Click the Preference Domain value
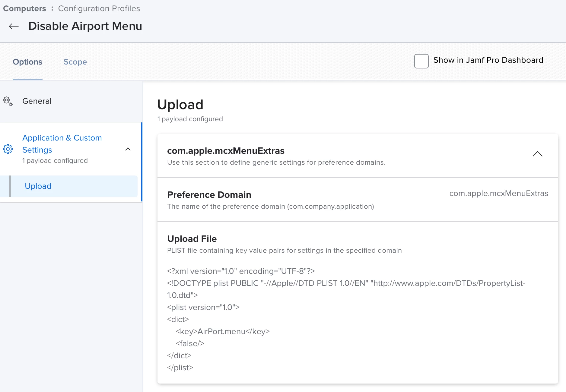This screenshot has width=566, height=392. (x=498, y=193)
